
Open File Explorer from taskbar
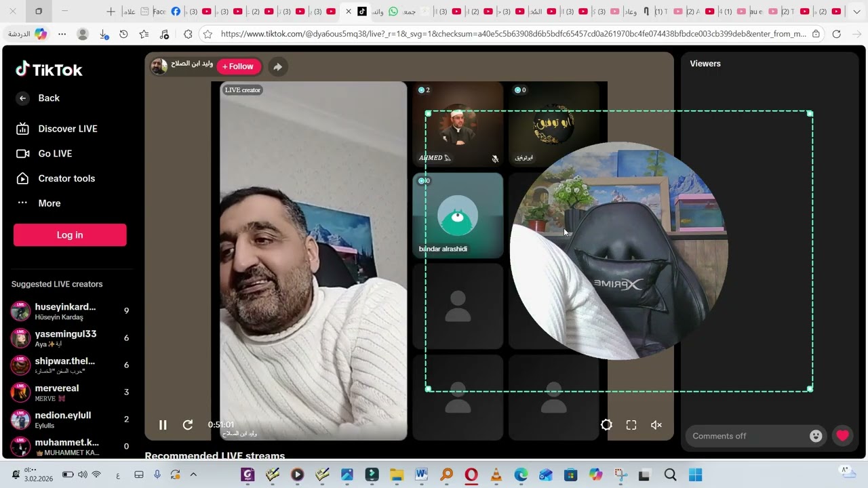click(x=396, y=474)
